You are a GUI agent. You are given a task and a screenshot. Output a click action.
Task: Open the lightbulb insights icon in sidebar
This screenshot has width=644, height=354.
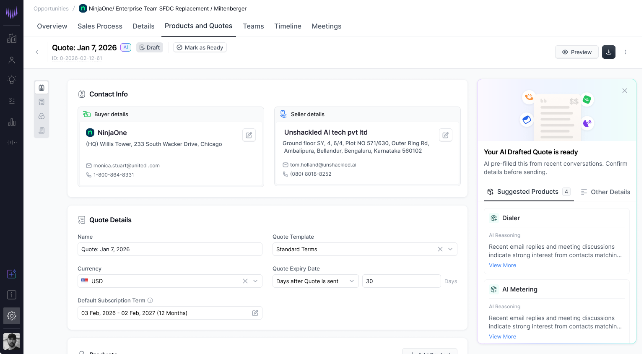coord(12,80)
